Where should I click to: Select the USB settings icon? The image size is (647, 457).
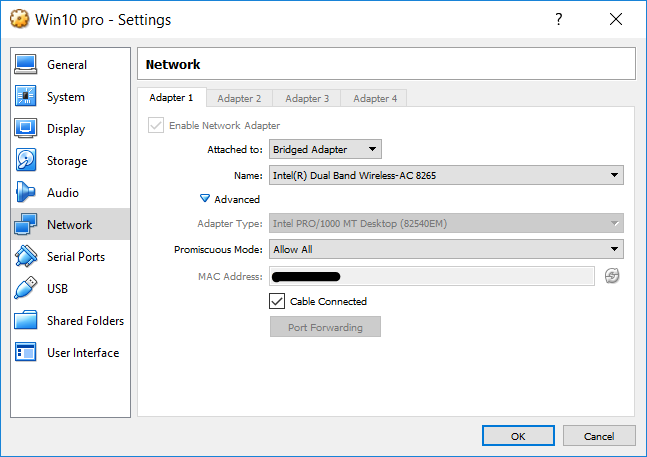coord(27,289)
